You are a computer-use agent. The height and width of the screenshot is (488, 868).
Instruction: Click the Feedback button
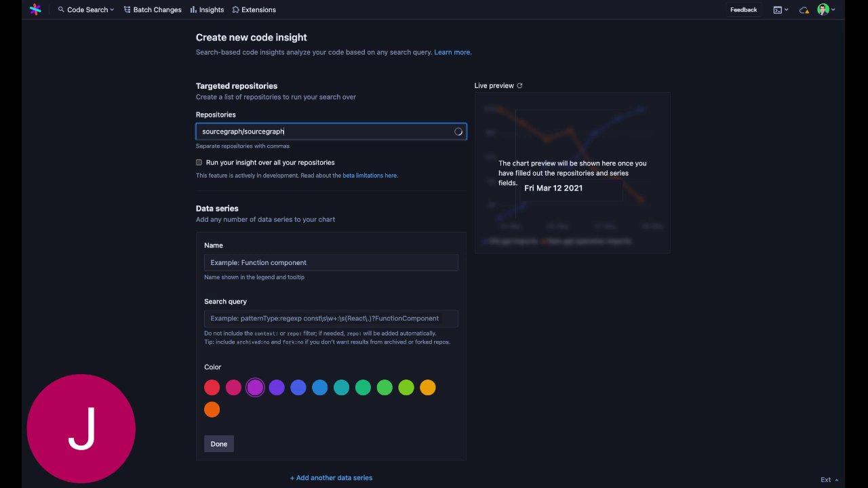[743, 10]
